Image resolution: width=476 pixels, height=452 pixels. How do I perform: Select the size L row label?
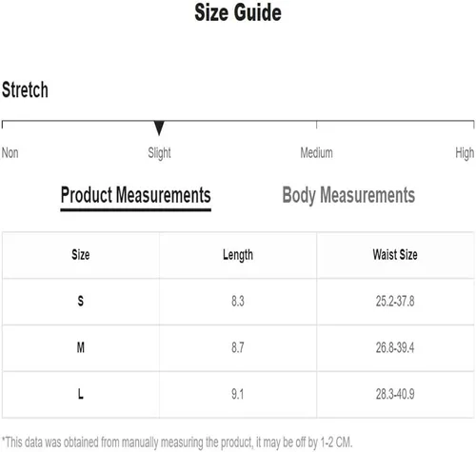[x=81, y=394]
